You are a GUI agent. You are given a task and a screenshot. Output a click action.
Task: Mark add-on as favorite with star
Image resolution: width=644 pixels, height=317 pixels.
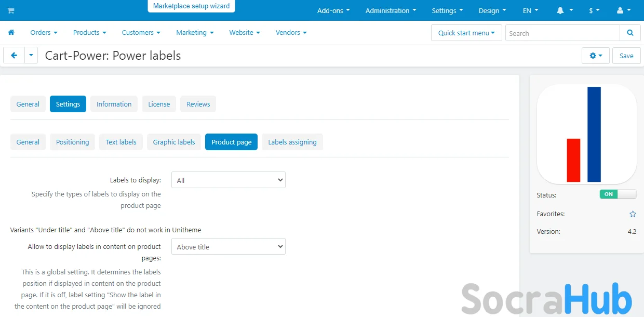click(x=633, y=214)
